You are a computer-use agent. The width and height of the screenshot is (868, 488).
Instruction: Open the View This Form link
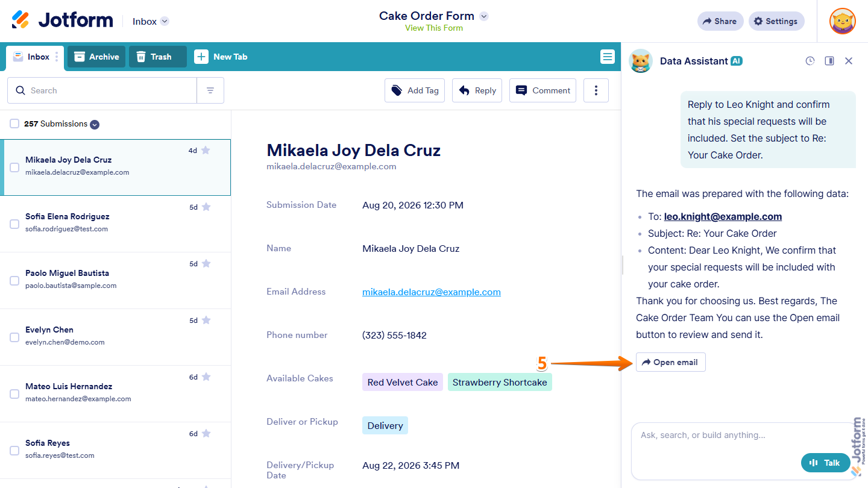(433, 28)
